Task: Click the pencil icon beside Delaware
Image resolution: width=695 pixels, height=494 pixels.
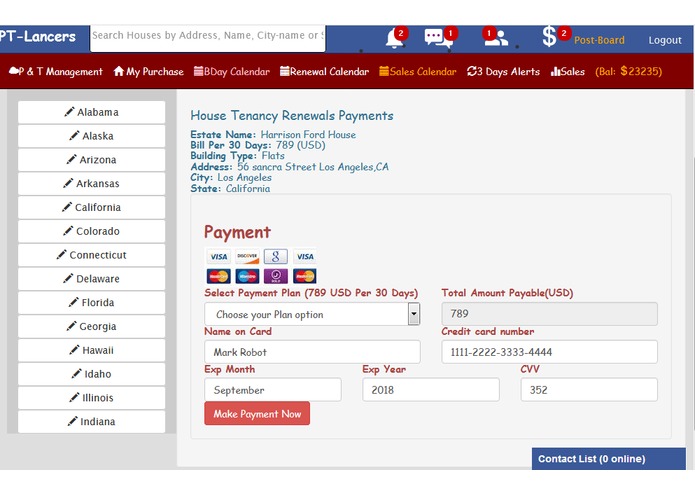Action: (x=68, y=278)
